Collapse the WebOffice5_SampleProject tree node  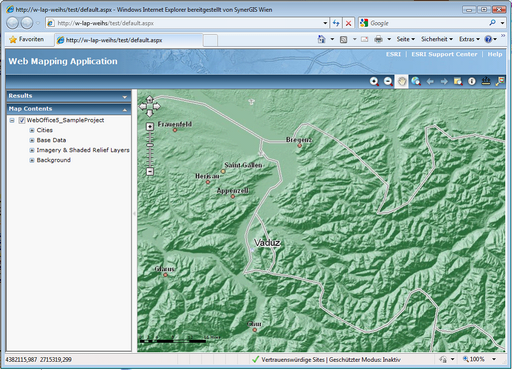pyautogui.click(x=12, y=120)
